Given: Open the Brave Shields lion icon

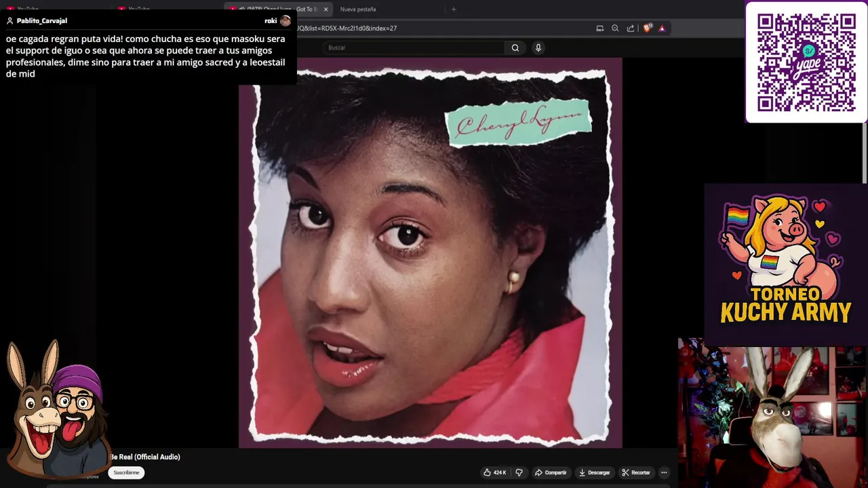Looking at the screenshot, I should (x=647, y=28).
